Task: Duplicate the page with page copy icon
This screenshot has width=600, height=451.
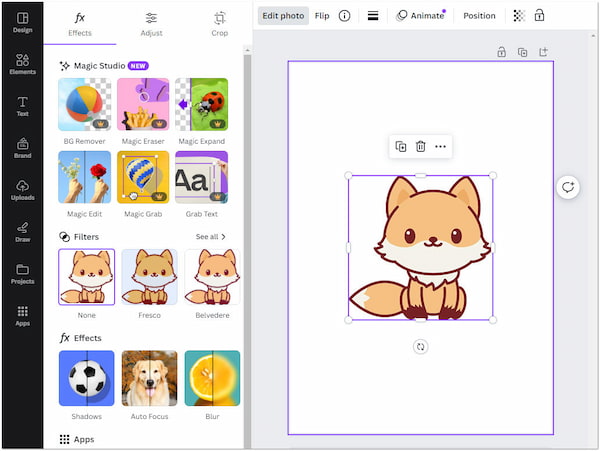Action: (x=522, y=52)
